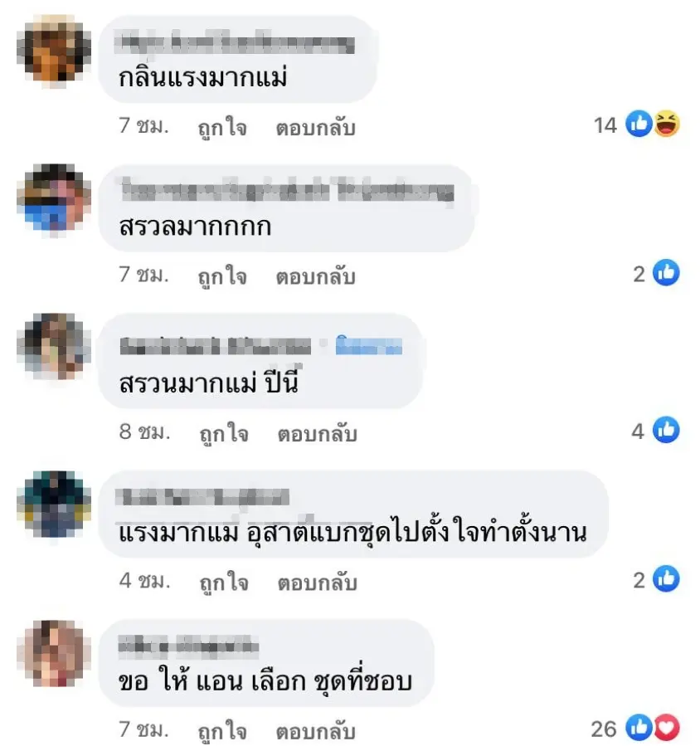Open the author name above the แรงมากแม่ comment

[x=203, y=497]
